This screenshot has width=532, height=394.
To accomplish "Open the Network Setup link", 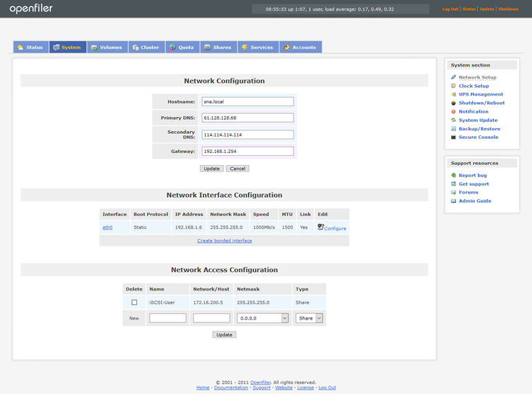I will tap(477, 77).
